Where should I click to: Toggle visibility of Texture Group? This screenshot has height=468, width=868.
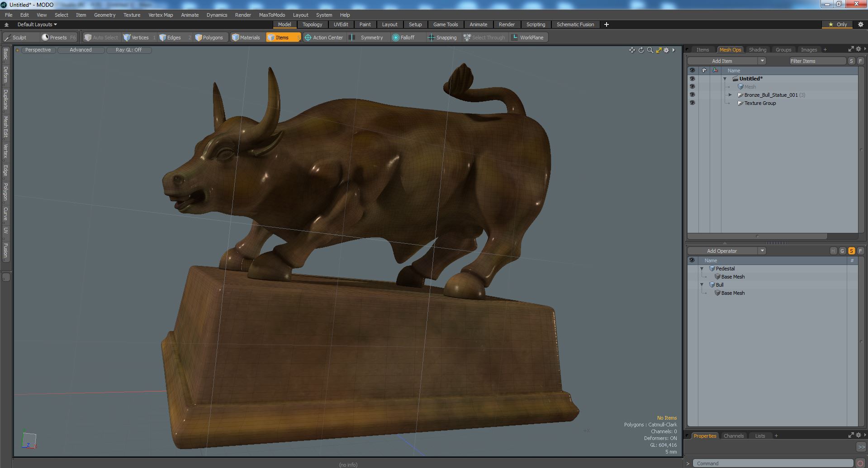point(692,103)
